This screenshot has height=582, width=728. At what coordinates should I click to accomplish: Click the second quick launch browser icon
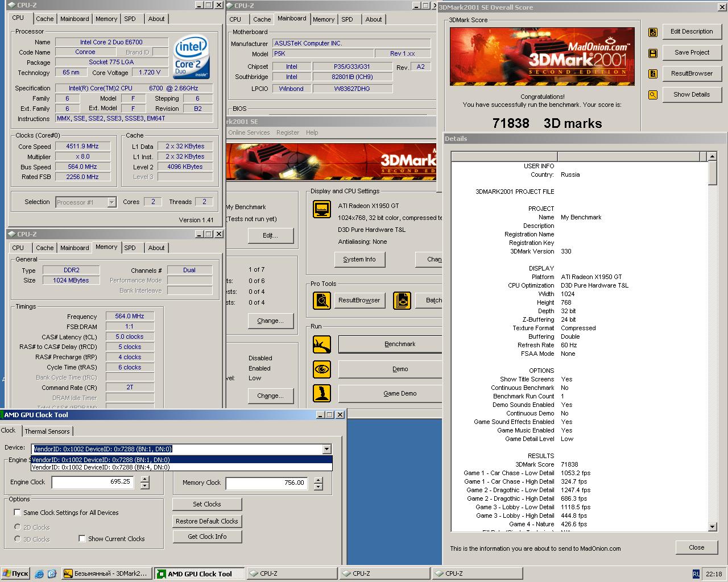point(52,574)
